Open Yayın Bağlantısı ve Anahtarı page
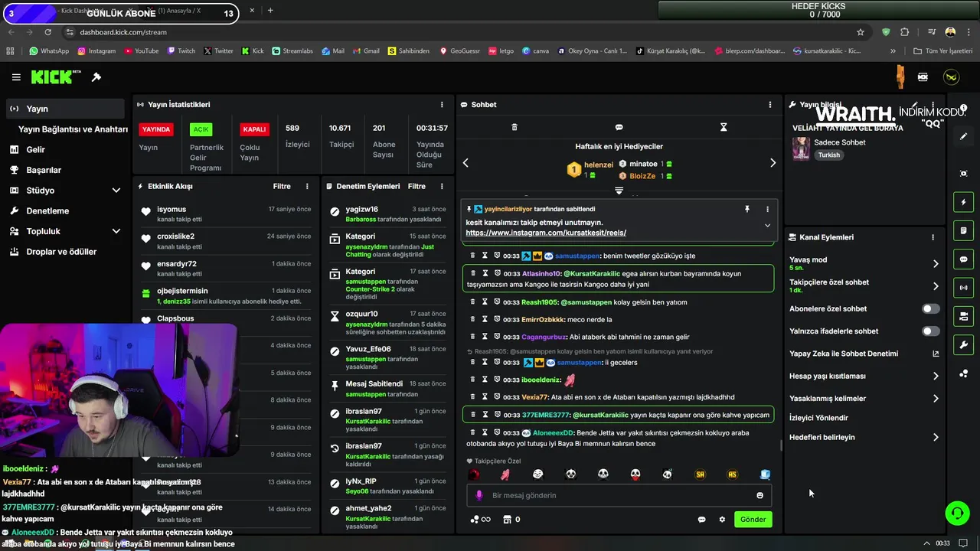This screenshot has width=980, height=551. (73, 129)
